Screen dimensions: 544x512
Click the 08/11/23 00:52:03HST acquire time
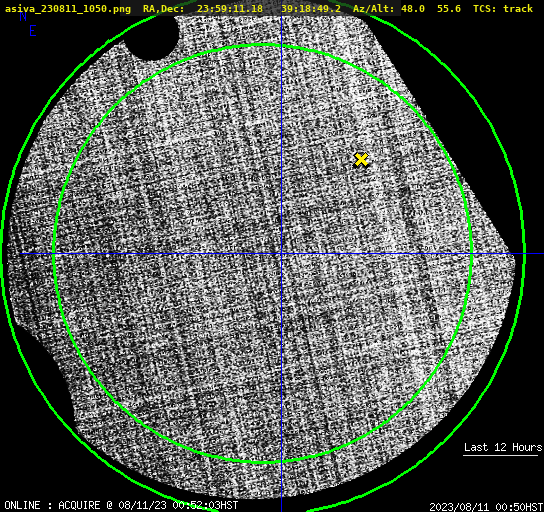click(x=178, y=505)
